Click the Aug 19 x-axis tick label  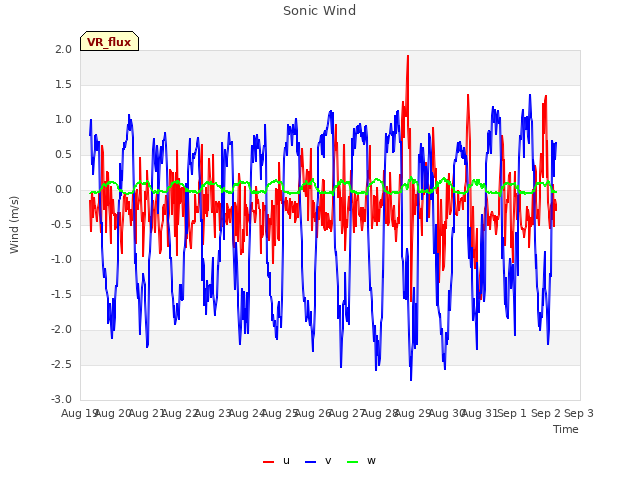pyautogui.click(x=79, y=413)
